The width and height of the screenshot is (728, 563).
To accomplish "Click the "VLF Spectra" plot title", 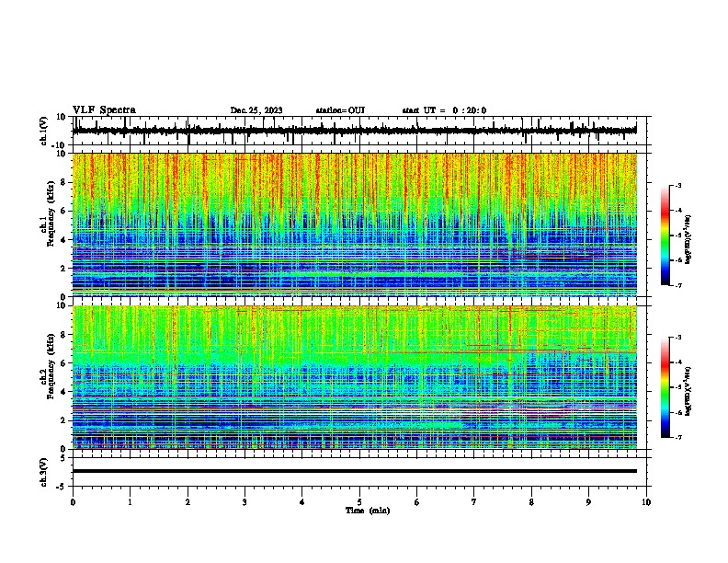I will coord(104,110).
